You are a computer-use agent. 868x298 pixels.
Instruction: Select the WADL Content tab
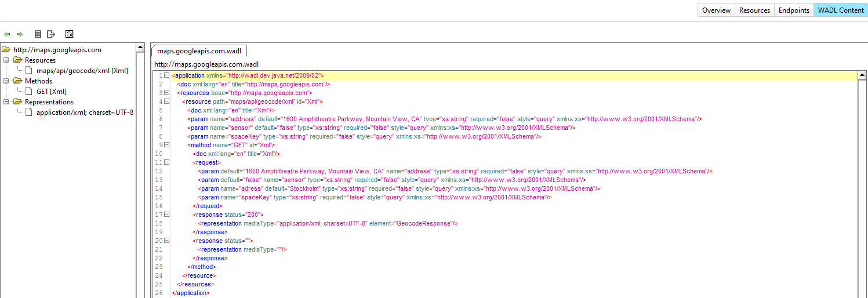pos(841,10)
